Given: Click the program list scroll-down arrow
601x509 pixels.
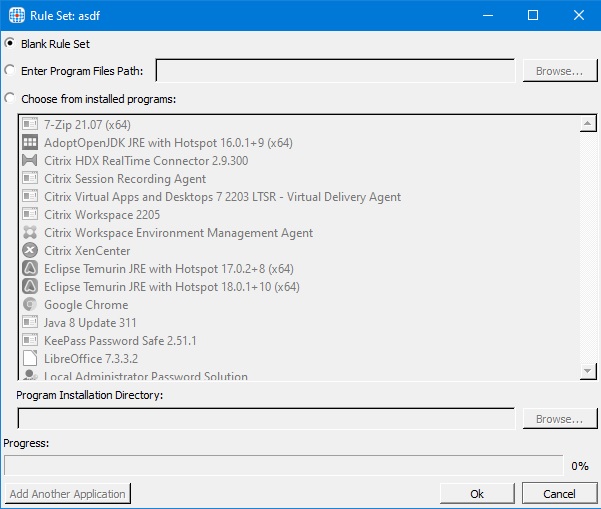Looking at the screenshot, I should click(588, 371).
